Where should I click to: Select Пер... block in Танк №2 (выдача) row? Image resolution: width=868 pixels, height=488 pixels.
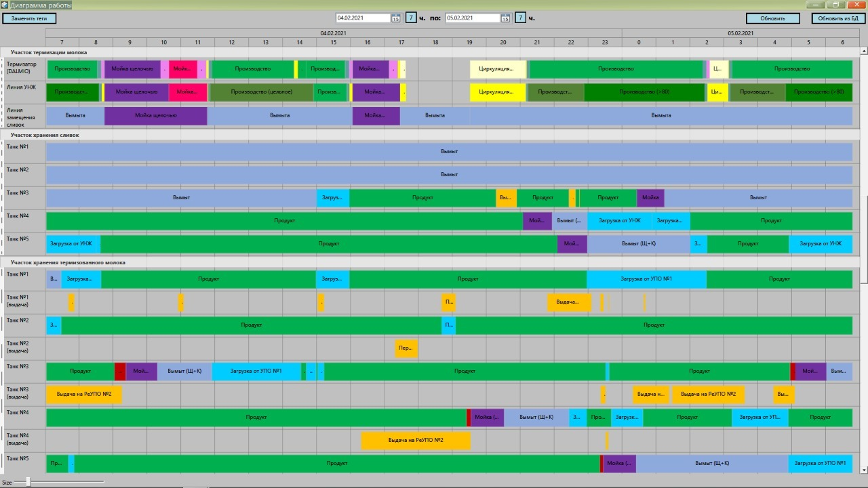click(406, 348)
